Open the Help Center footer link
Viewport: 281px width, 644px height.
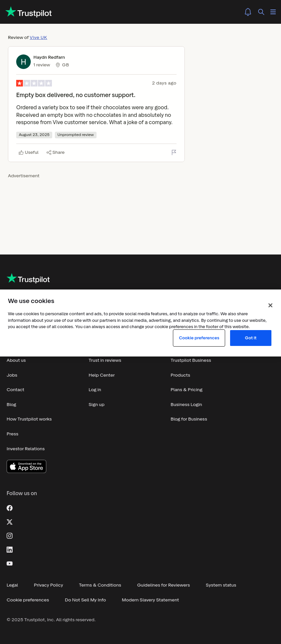(x=101, y=375)
